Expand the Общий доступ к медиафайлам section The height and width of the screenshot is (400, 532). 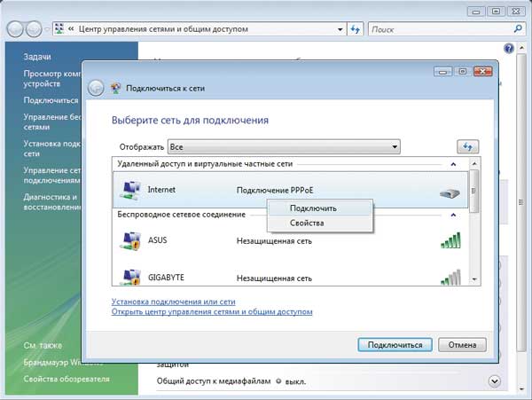click(495, 380)
